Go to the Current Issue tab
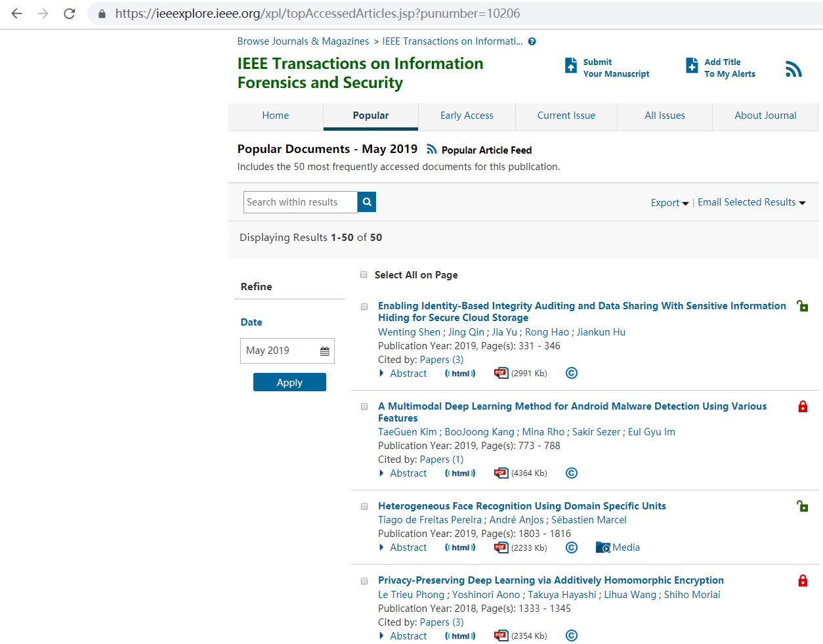823x644 pixels. 566,116
